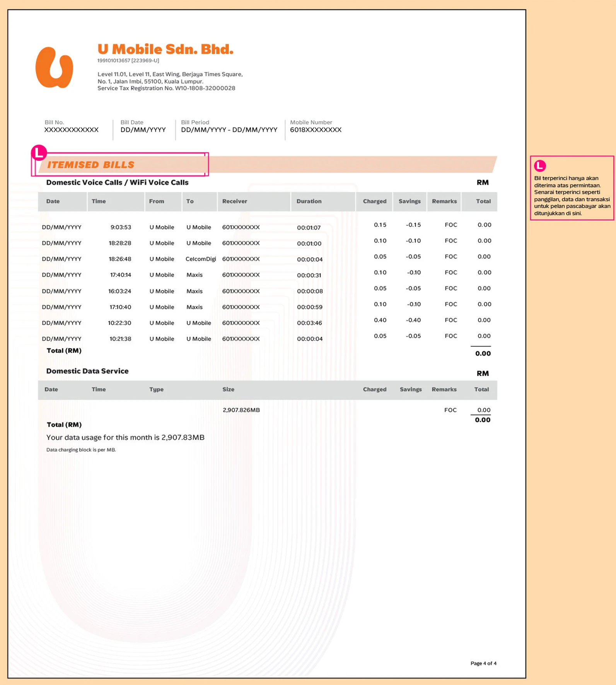Click the company address line with Berjaya Times Square
The height and width of the screenshot is (685, 616).
tap(170, 74)
